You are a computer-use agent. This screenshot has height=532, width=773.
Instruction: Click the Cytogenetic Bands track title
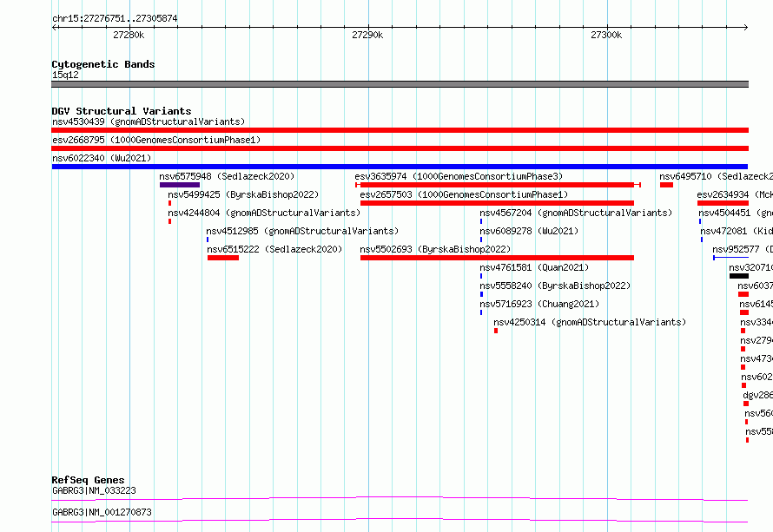coord(103,64)
